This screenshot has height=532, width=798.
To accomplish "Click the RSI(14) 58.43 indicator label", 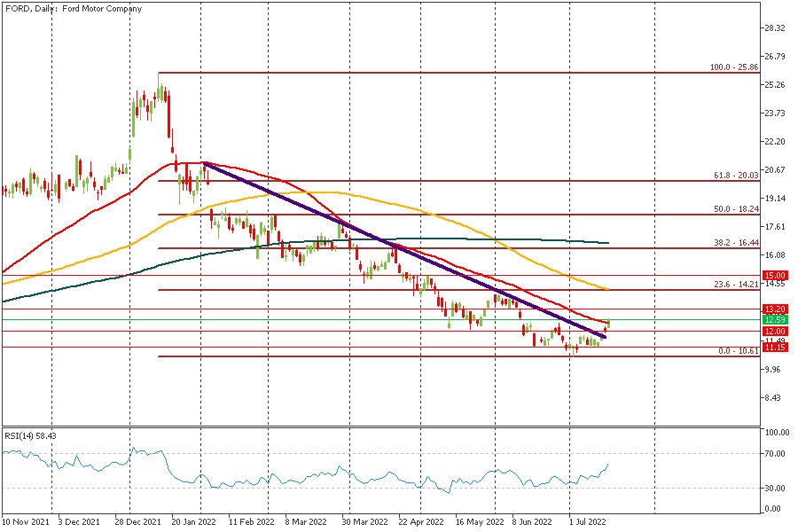I will pyautogui.click(x=30, y=435).
